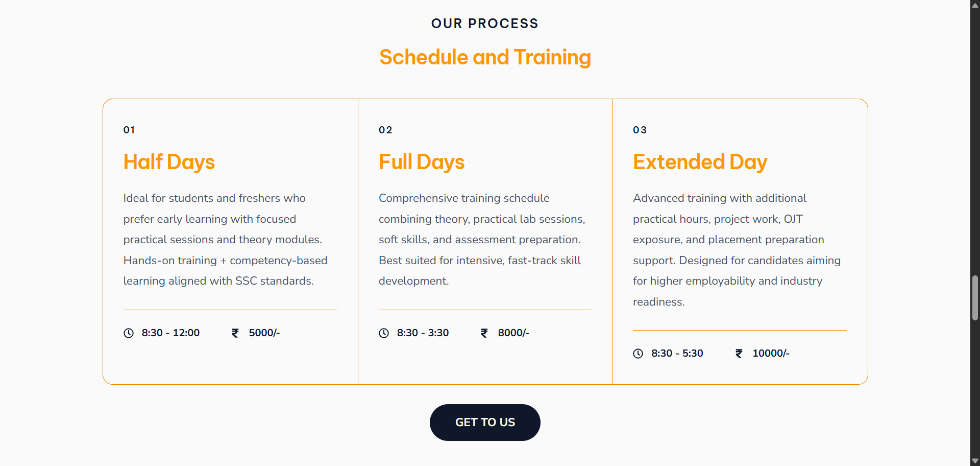The width and height of the screenshot is (980, 466).
Task: Click the 10000/- price text
Action: coord(771,354)
